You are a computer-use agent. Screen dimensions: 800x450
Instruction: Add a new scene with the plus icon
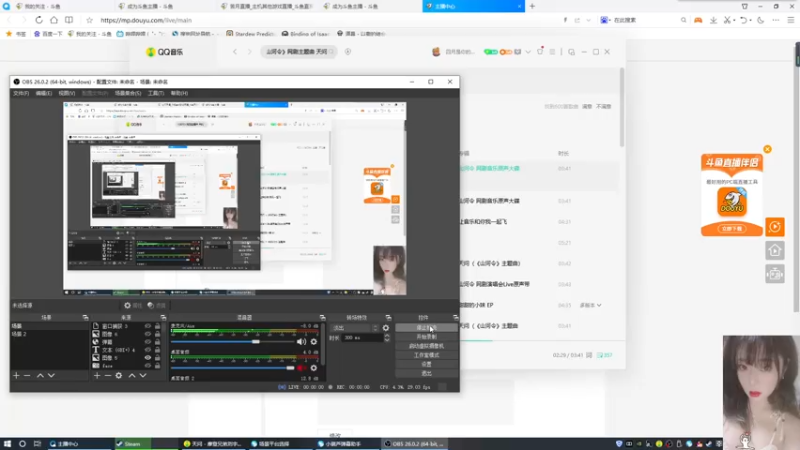[x=16, y=376]
